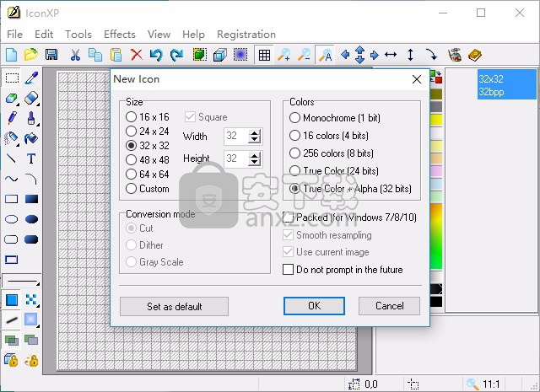Select True Color (24 bits) option
Image resolution: width=540 pixels, height=392 pixels.
pos(334,170)
